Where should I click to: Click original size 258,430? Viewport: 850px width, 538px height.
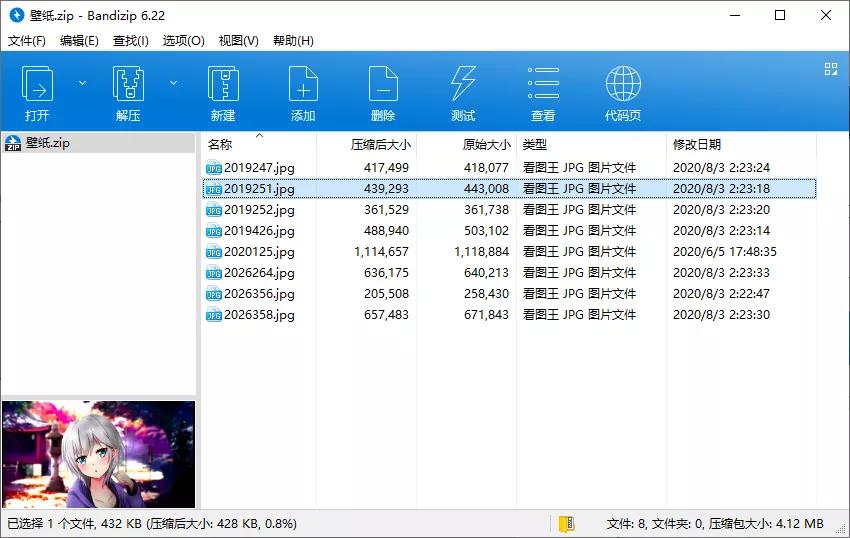click(x=486, y=294)
